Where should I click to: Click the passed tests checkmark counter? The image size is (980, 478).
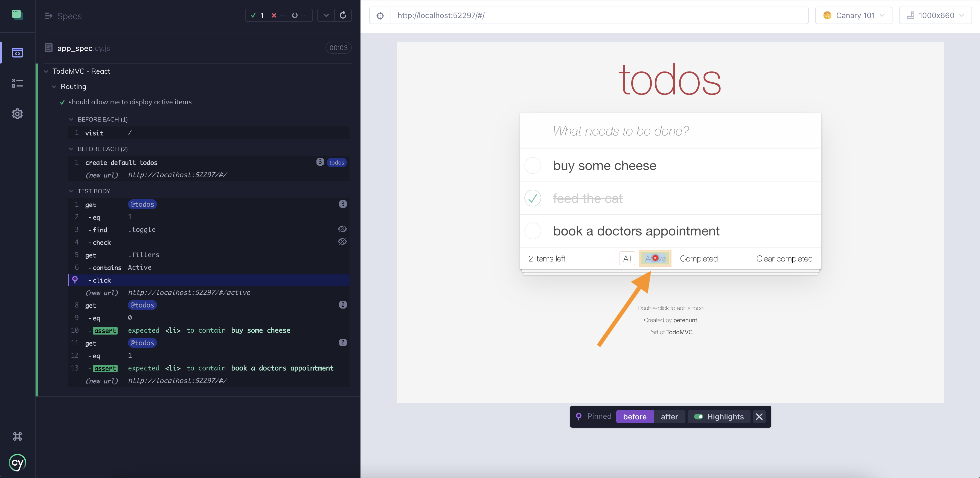tap(258, 15)
